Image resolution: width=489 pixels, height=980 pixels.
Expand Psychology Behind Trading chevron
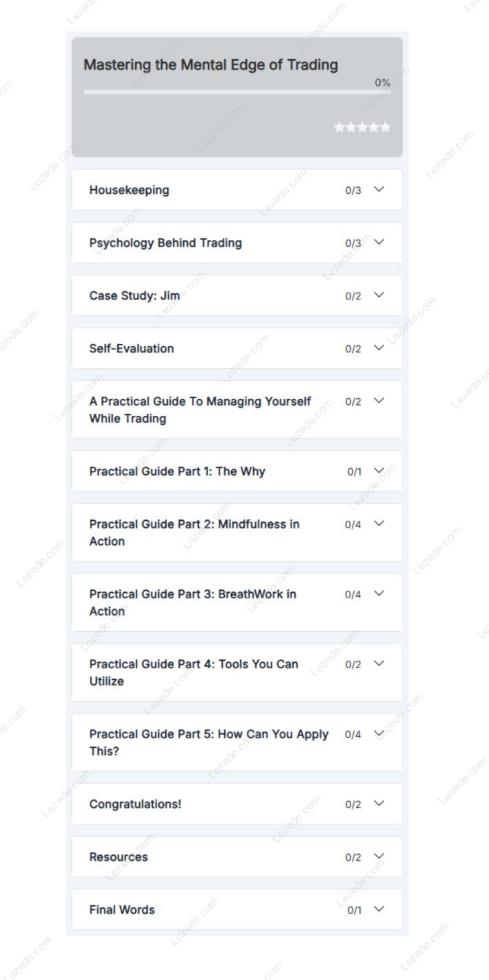click(x=379, y=242)
